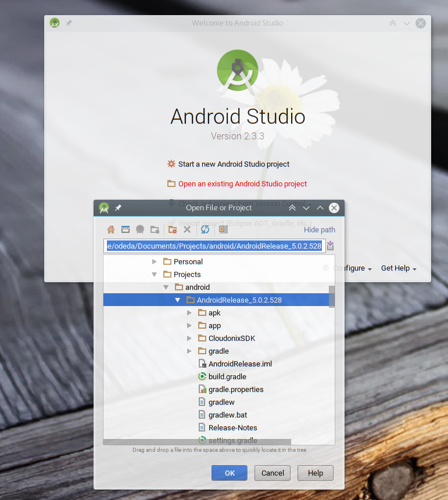The image size is (448, 500).
Task: Expand the CloudonixSDK folder
Action: click(189, 339)
